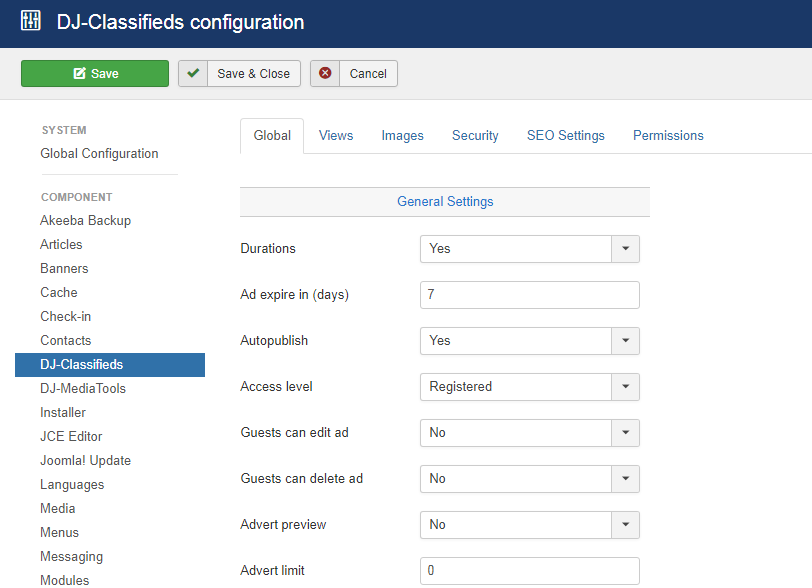Click the green Save button

click(x=95, y=74)
